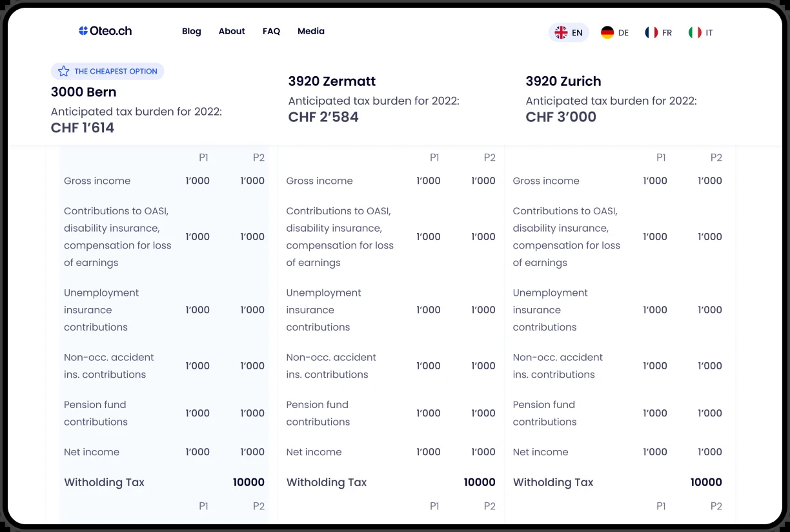Click the Oteo.ch logo icon
The image size is (790, 532).
tap(83, 31)
